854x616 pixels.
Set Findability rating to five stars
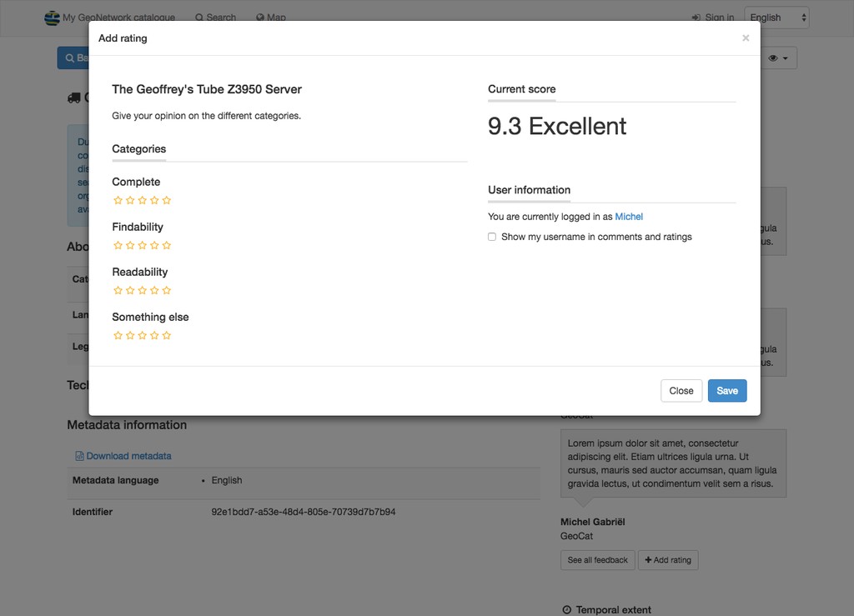coord(167,245)
